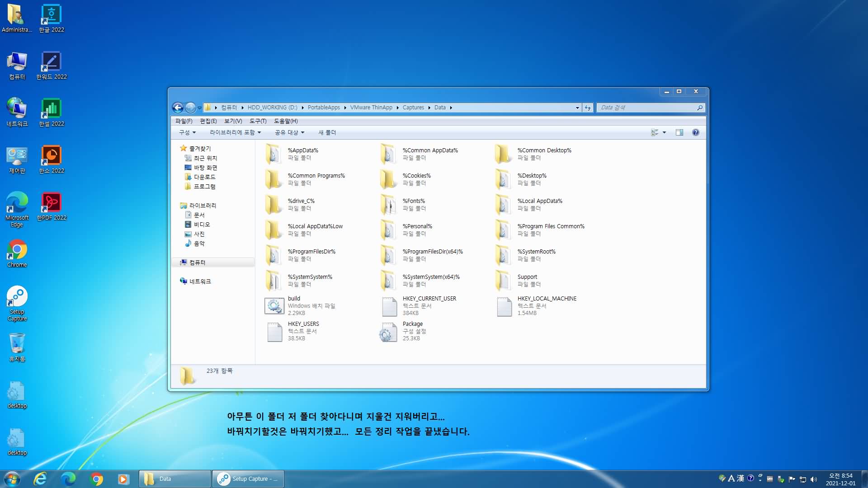Select the %ProgramFilesDir% folder
The height and width of the screenshot is (488, 868).
(x=301, y=255)
